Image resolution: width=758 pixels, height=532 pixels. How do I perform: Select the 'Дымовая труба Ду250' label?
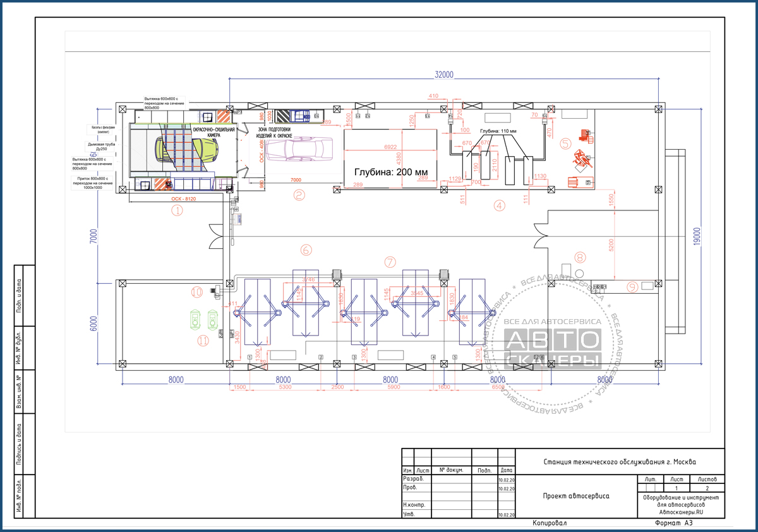pos(101,146)
